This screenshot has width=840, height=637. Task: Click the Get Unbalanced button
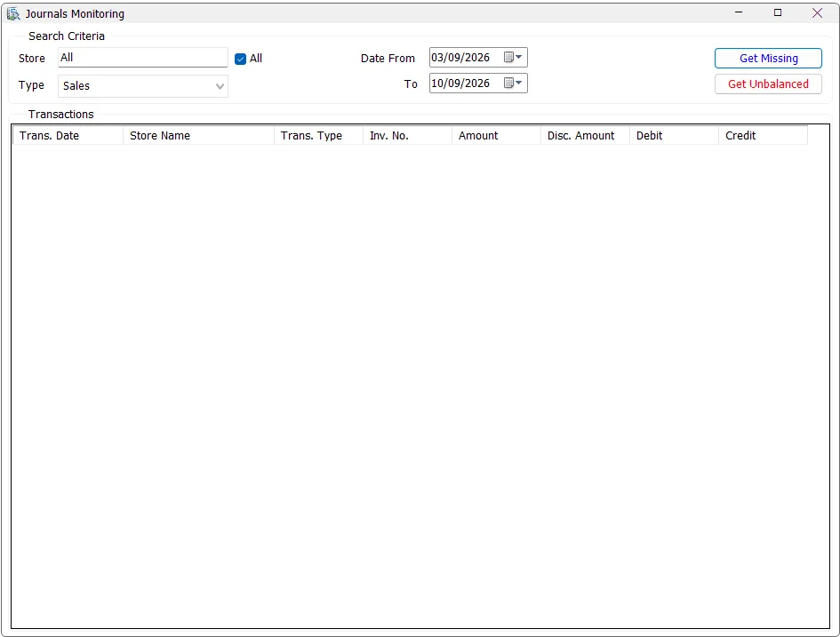(x=768, y=84)
